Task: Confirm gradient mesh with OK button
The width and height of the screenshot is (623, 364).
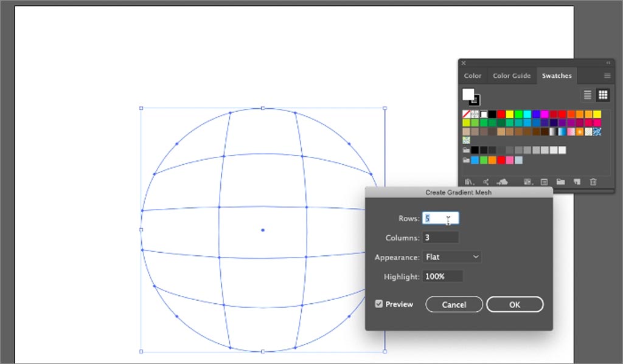Action: (515, 304)
